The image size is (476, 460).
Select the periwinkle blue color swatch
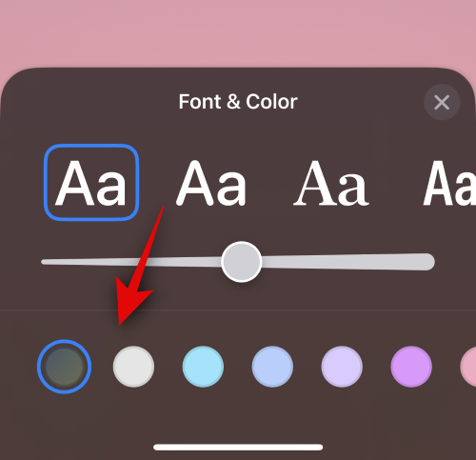point(272,367)
